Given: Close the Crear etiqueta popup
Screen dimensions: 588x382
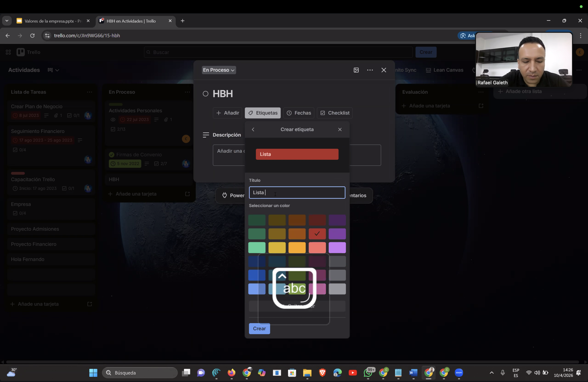Looking at the screenshot, I should [x=340, y=129].
